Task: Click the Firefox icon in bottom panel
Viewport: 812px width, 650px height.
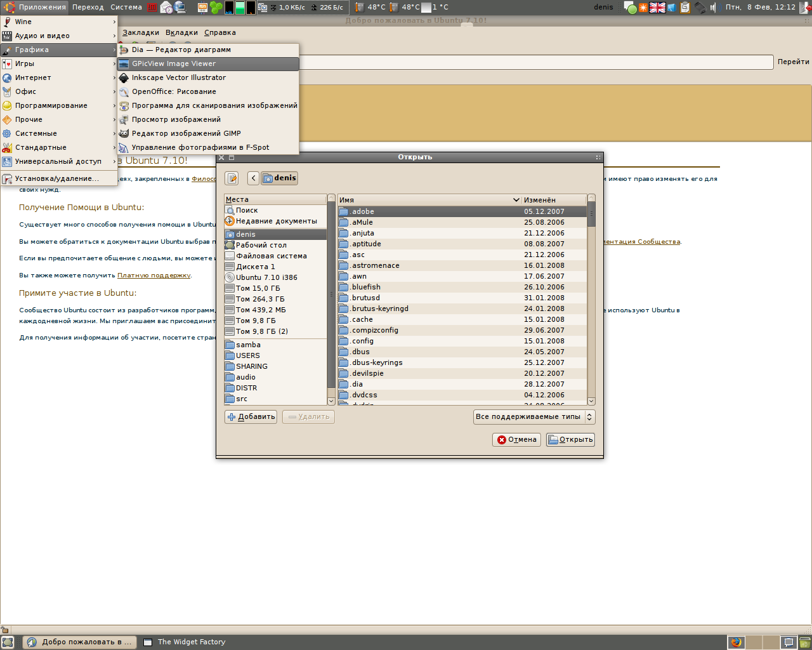Action: tap(736, 642)
